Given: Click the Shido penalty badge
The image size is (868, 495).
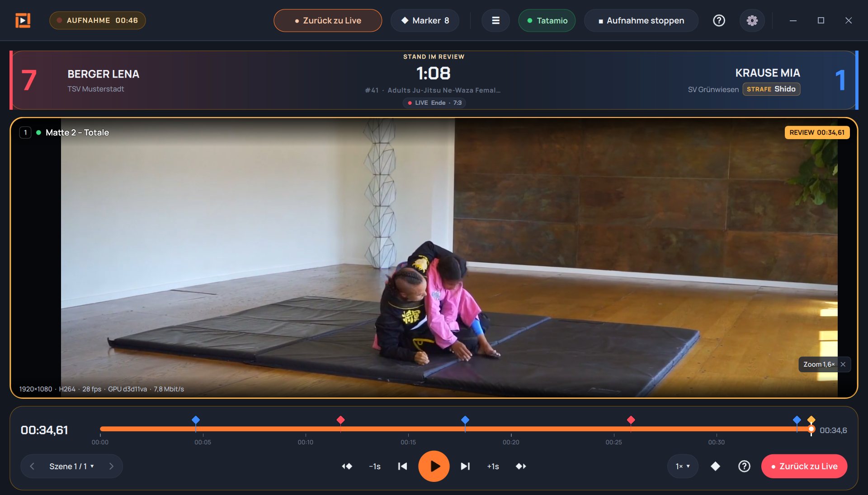Looking at the screenshot, I should tap(771, 89).
